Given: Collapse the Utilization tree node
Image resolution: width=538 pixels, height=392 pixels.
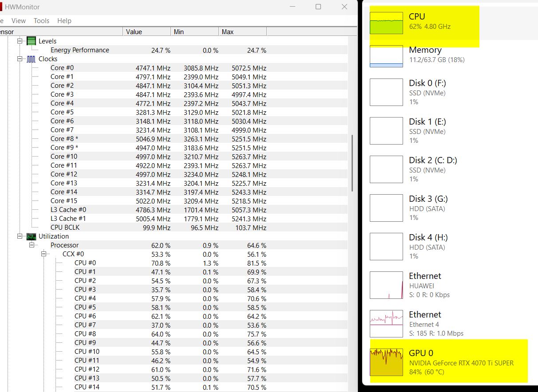Looking at the screenshot, I should [20, 236].
